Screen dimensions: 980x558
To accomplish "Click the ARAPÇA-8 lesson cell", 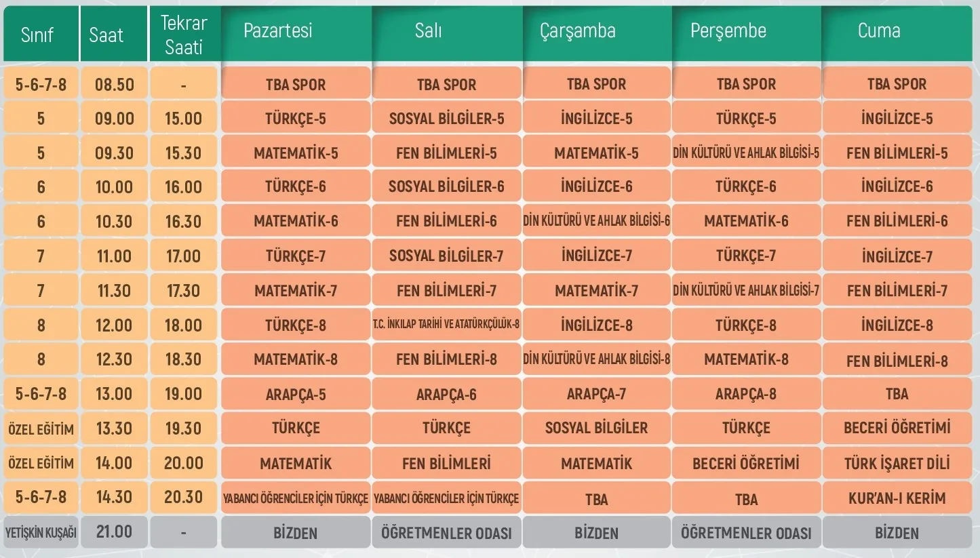I will 746,395.
